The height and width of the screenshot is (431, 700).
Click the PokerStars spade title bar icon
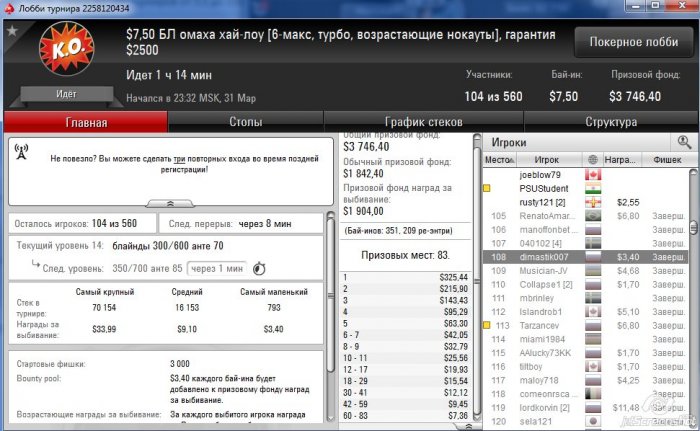click(x=9, y=8)
